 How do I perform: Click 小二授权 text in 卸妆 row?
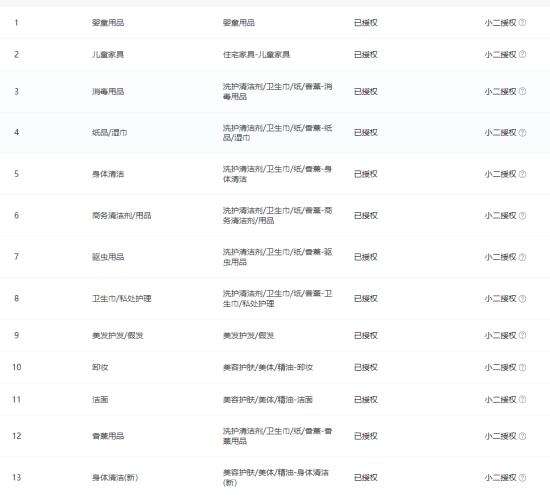pyautogui.click(x=501, y=367)
